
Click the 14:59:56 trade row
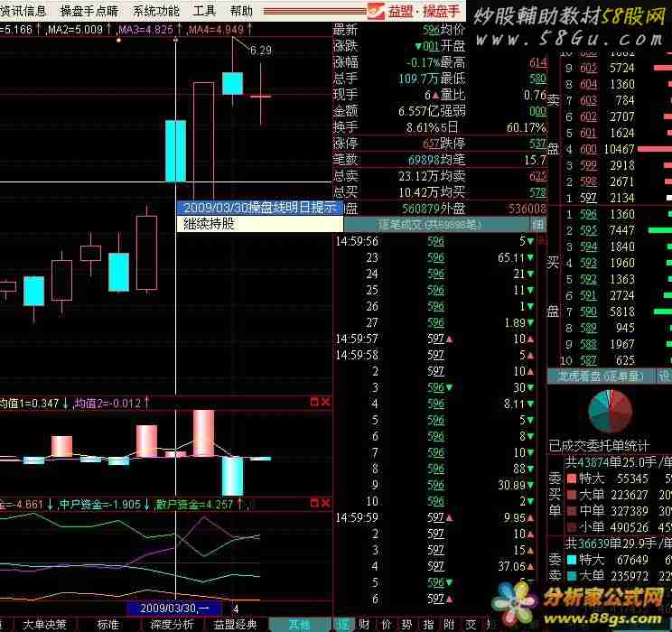point(435,241)
